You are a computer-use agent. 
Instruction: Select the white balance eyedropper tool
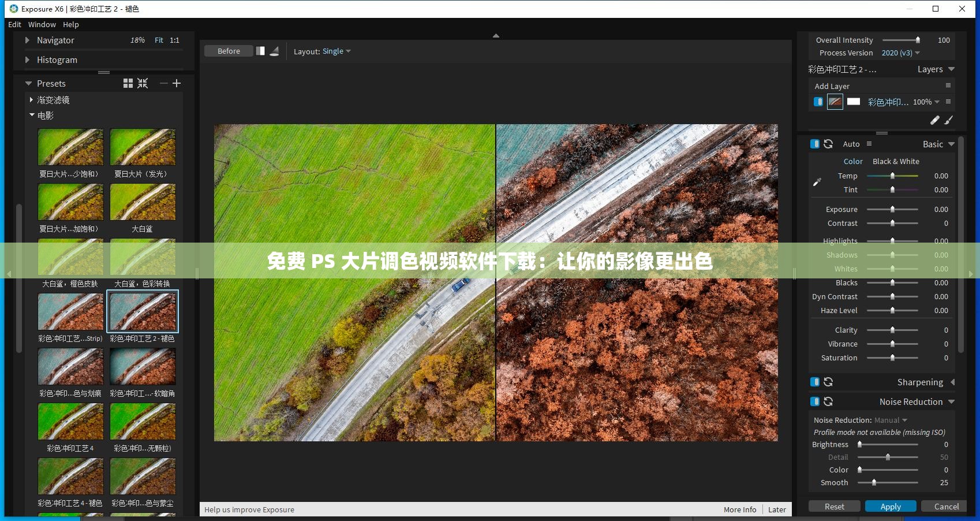[817, 181]
